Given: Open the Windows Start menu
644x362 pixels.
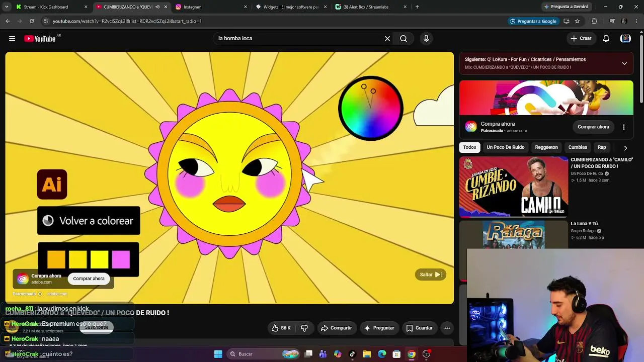Looking at the screenshot, I should coord(218,354).
